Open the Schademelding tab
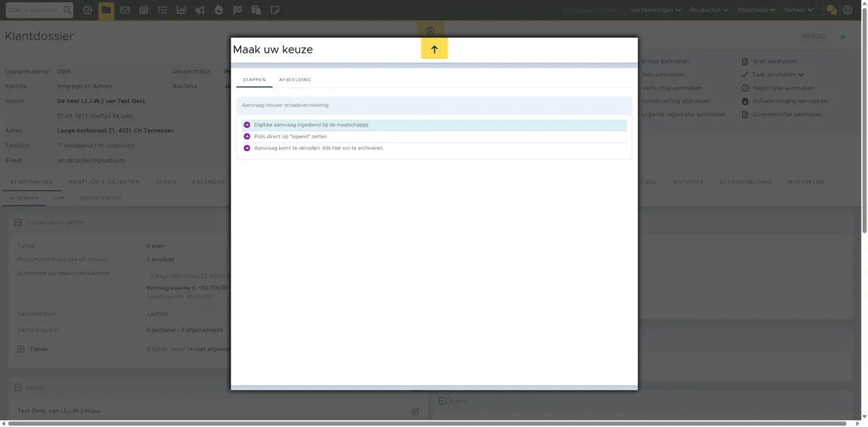Image resolution: width=868 pixels, height=427 pixels. [746, 182]
